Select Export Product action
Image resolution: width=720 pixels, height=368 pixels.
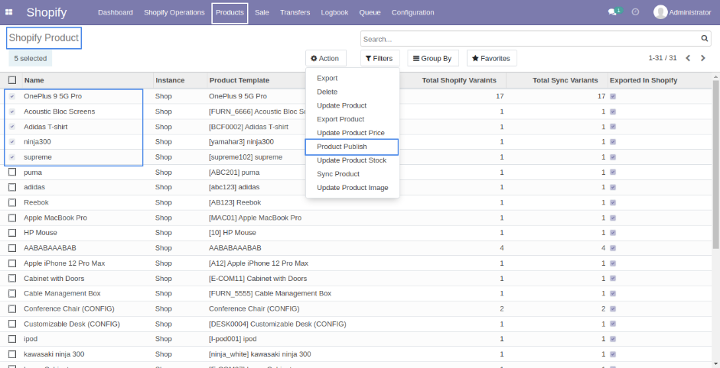(352, 119)
